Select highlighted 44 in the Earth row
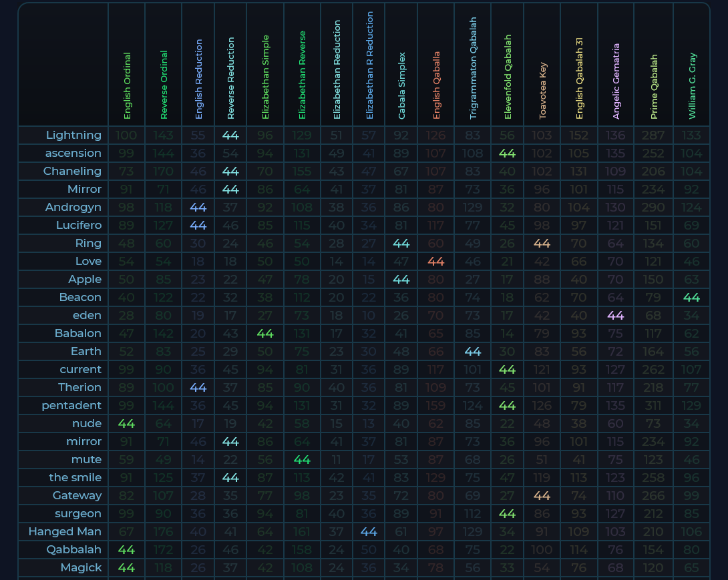This screenshot has height=580, width=728. pos(473,352)
